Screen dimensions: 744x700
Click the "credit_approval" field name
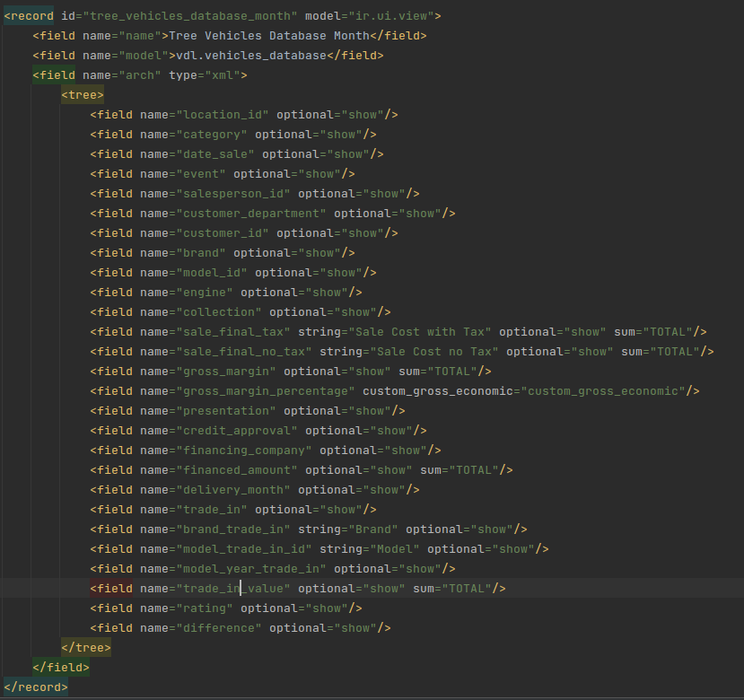(x=237, y=431)
